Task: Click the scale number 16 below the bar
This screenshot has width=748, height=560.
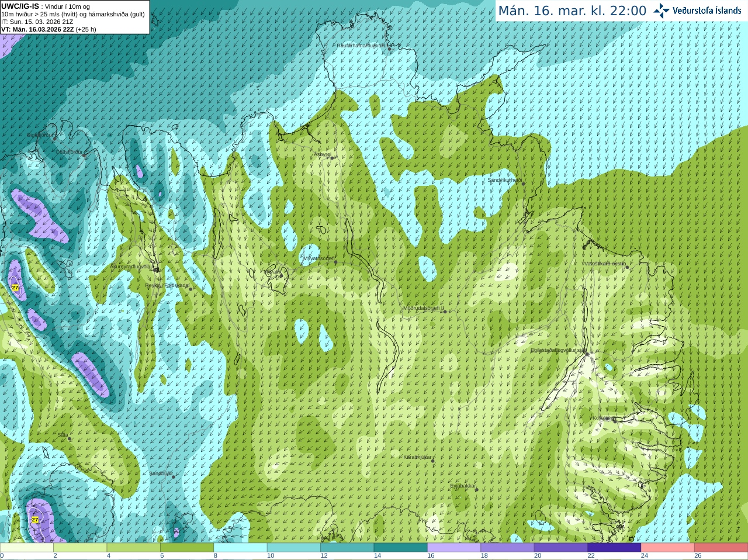Action: point(431,556)
